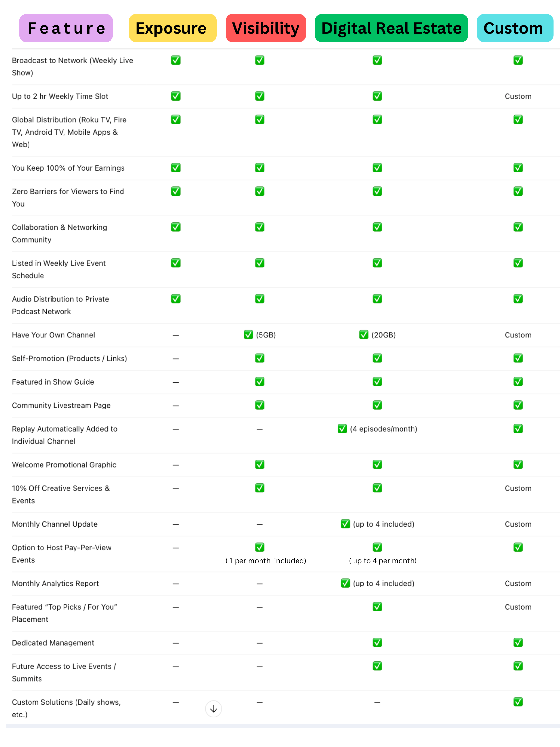Click the Visibility plan header button
560x747 pixels.
(265, 28)
